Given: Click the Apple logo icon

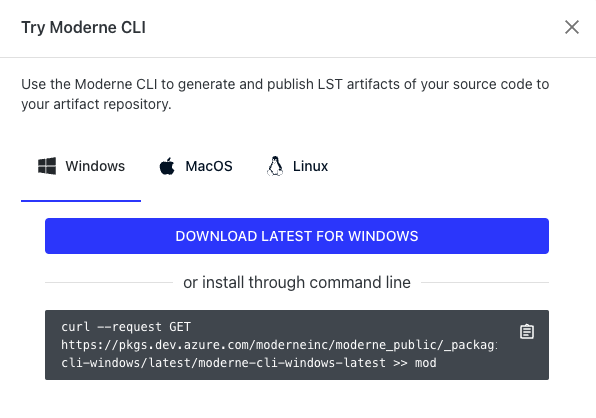Looking at the screenshot, I should pyautogui.click(x=167, y=166).
